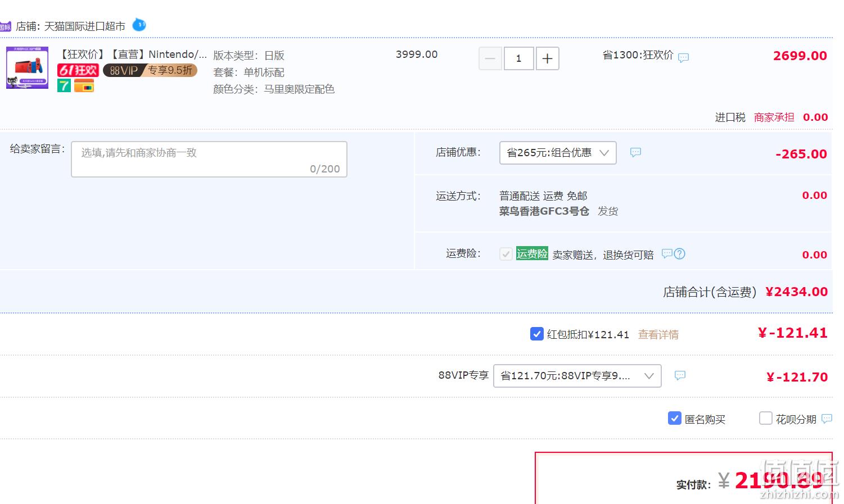Click the ¥-121.70 88VIP discount amount
Screen dimensions: 844x504
coord(797,377)
